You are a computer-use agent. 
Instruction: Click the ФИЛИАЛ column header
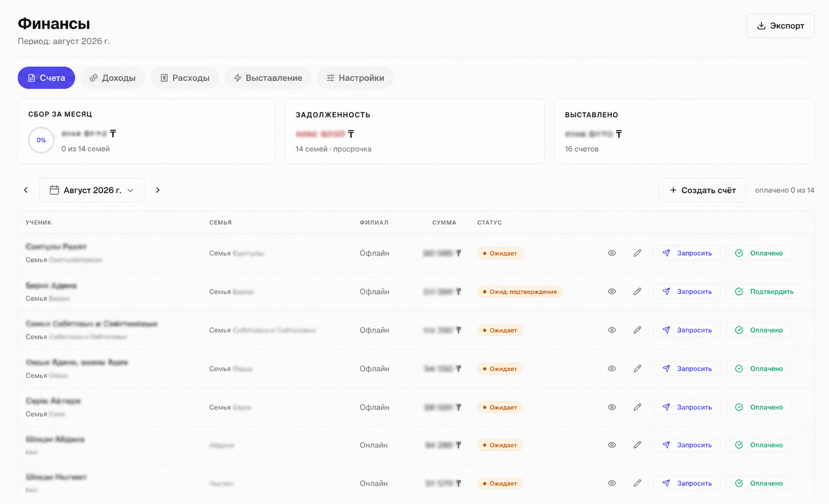point(374,223)
